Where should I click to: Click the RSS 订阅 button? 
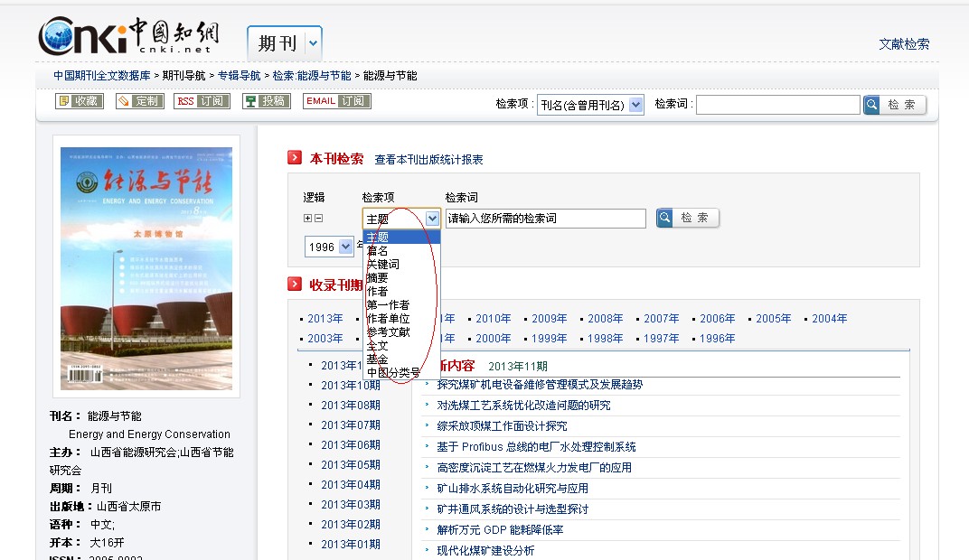tap(202, 100)
